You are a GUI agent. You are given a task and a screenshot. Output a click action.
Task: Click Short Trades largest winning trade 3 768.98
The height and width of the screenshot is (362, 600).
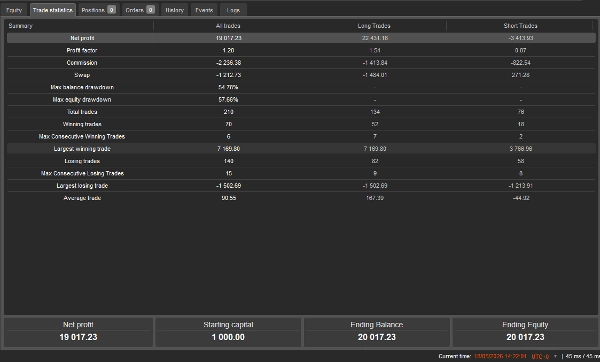(x=521, y=148)
